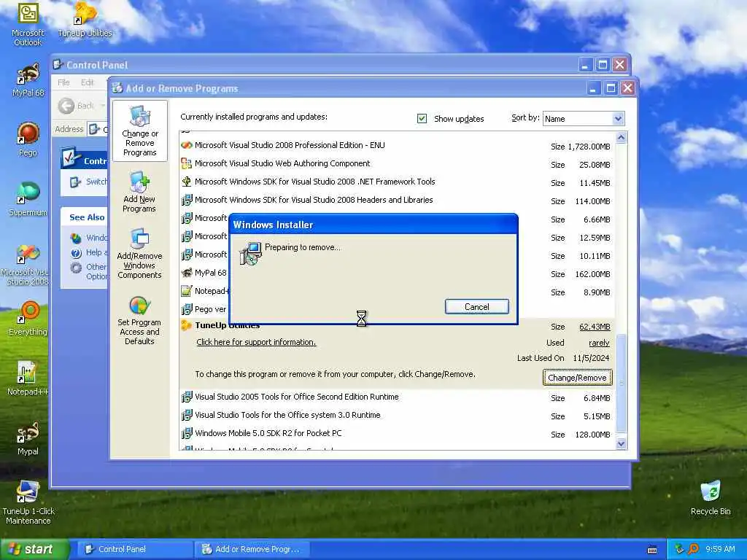Launch Supermium browser desktop icon
The width and height of the screenshot is (747, 560).
click(x=28, y=199)
